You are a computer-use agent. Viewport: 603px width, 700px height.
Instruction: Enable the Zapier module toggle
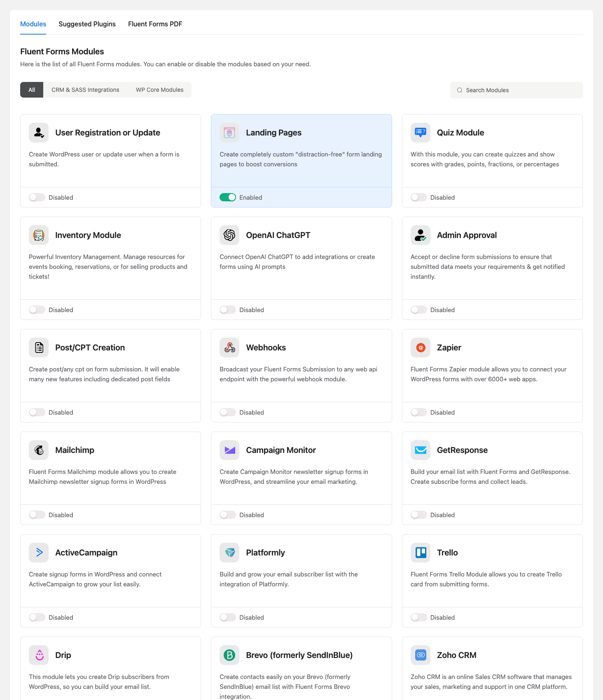point(419,413)
